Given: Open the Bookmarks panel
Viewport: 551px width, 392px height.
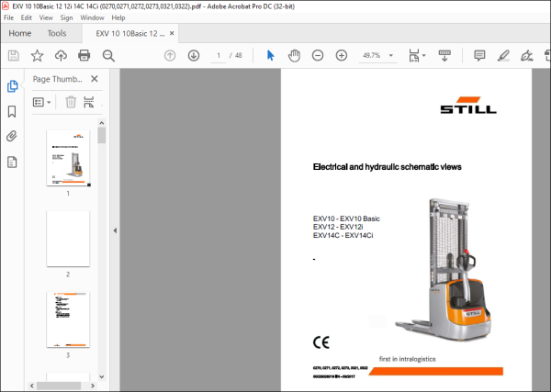Looking at the screenshot, I should click(12, 111).
